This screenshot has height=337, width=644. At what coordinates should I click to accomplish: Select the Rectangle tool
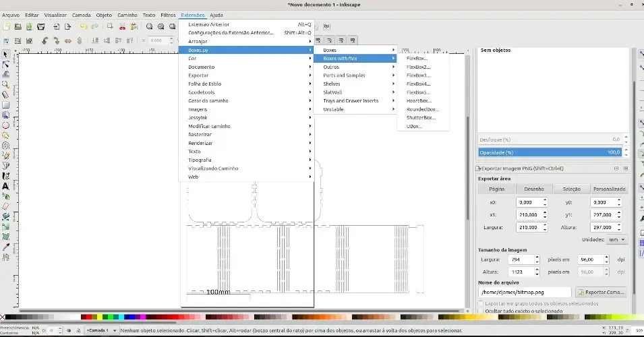(x=5, y=104)
